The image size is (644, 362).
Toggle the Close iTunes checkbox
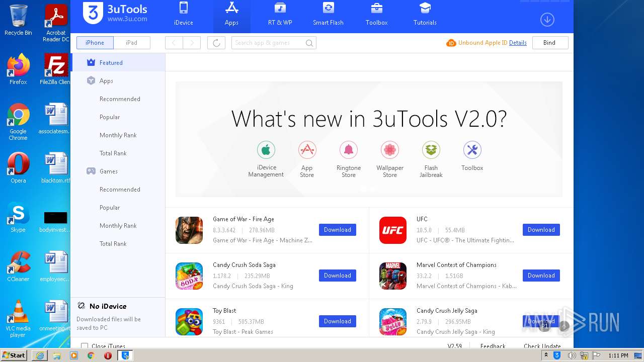coord(85,346)
